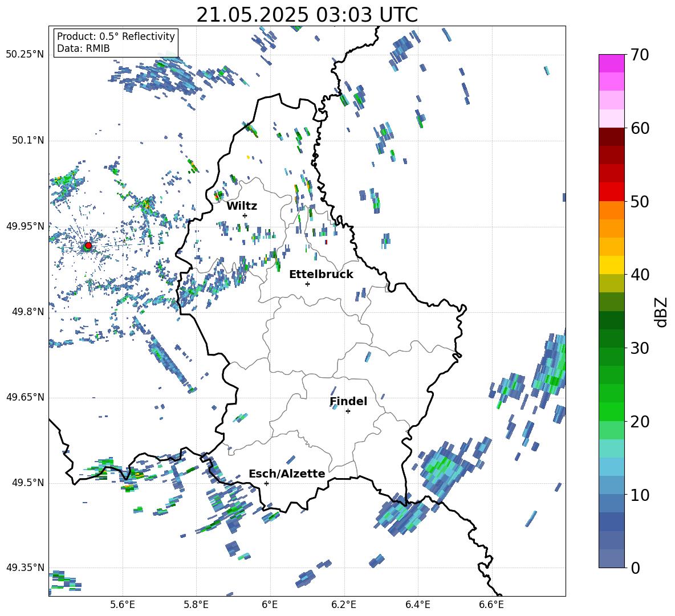Viewport: 675px width, 616px height.
Task: Click the Esch/Alzette city label
Action: (x=287, y=474)
